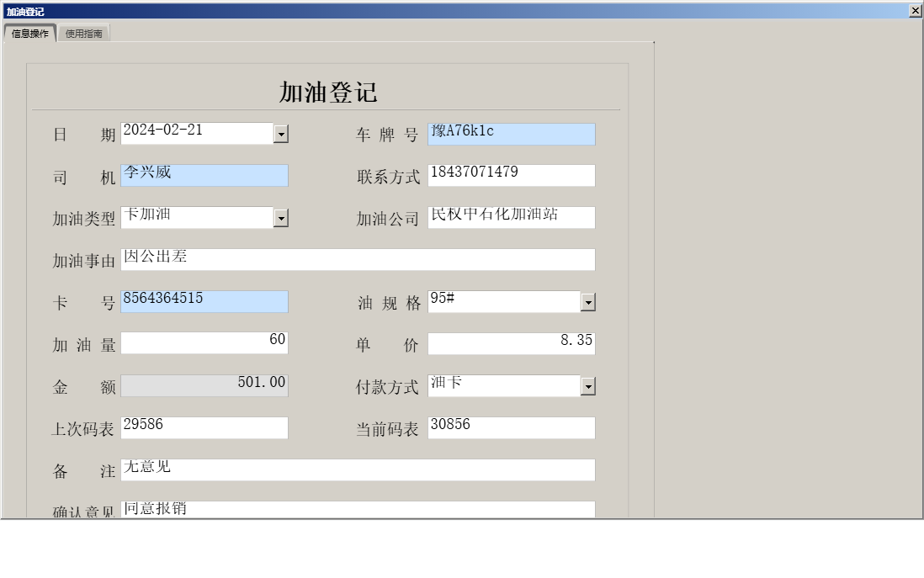The width and height of the screenshot is (924, 578).
Task: Open the 付款方式 dropdown showing 油卡
Action: (x=589, y=385)
